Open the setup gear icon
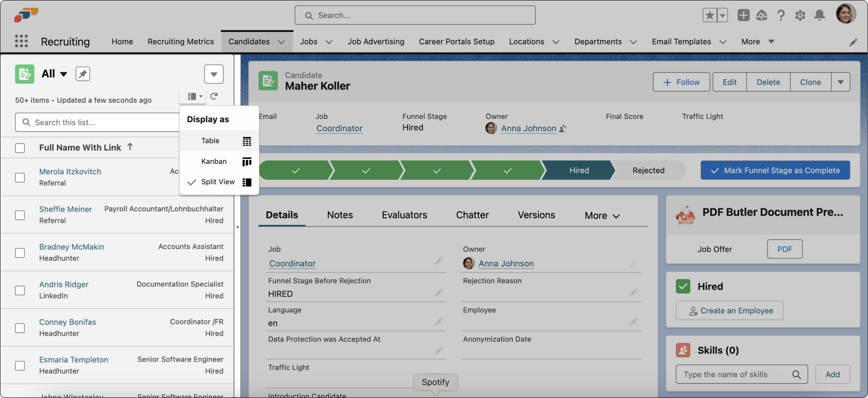 tap(800, 16)
